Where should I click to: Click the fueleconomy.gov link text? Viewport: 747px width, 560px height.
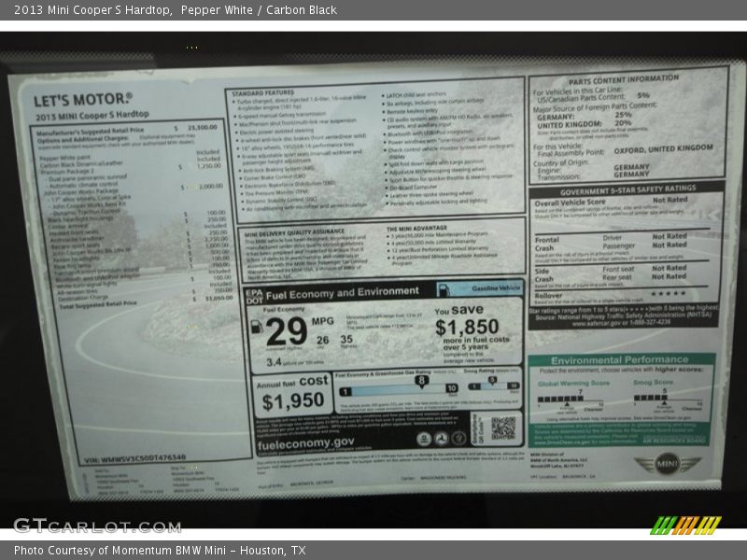coord(305,442)
